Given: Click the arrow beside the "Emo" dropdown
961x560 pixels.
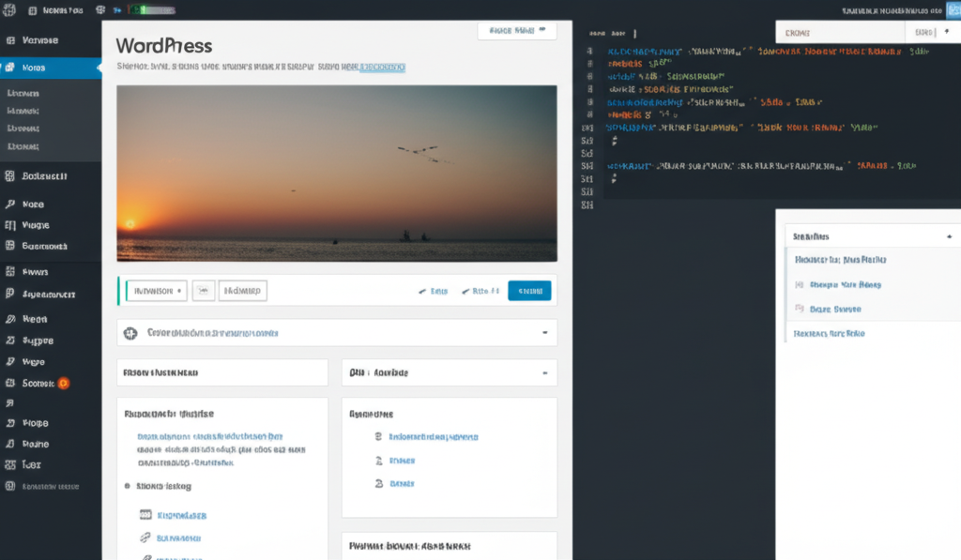Looking at the screenshot, I should pos(947,32).
